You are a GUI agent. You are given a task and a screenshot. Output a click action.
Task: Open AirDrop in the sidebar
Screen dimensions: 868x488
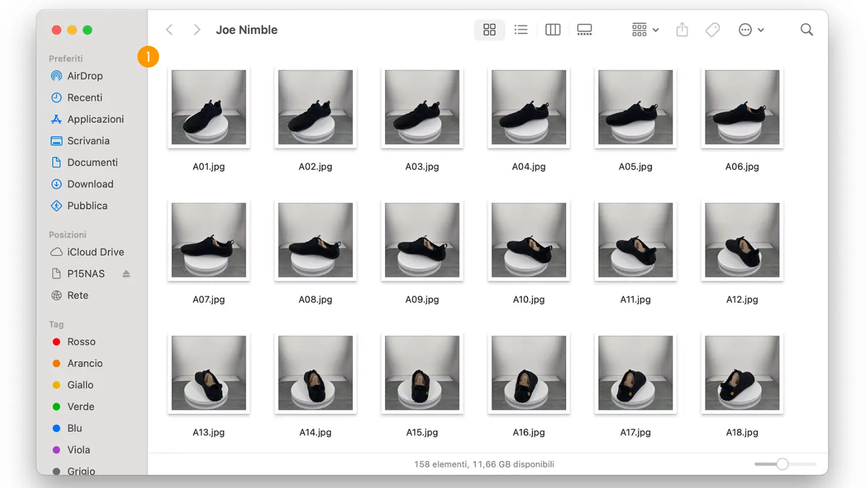(x=85, y=76)
